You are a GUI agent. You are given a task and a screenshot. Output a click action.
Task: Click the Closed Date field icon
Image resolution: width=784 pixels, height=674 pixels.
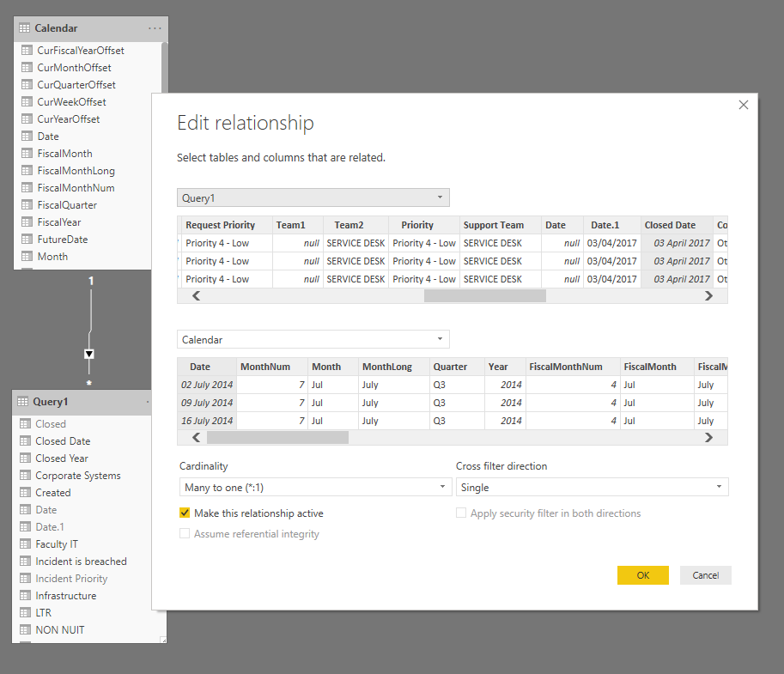[25, 440]
